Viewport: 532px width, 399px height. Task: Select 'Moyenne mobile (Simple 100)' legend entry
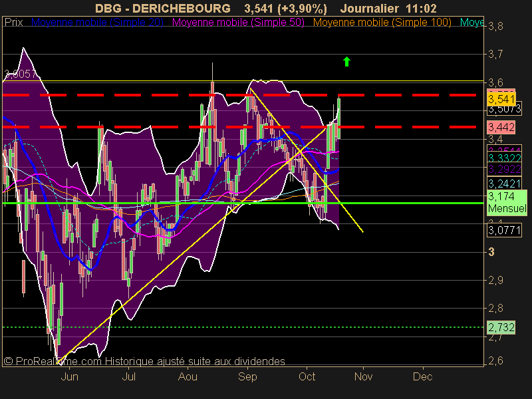pyautogui.click(x=382, y=23)
